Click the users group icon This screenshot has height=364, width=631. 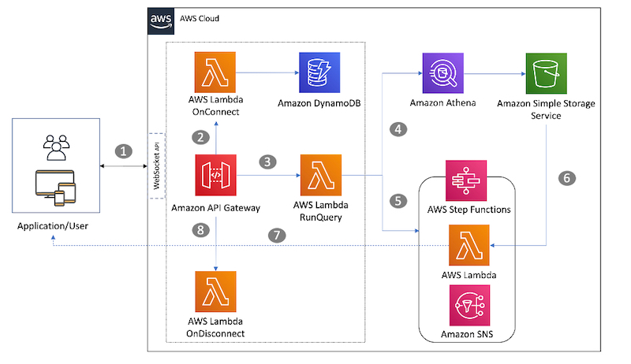(56, 148)
